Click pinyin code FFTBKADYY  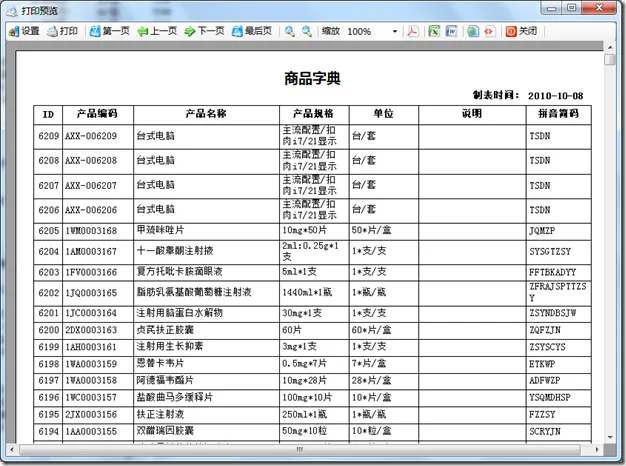[x=553, y=272]
